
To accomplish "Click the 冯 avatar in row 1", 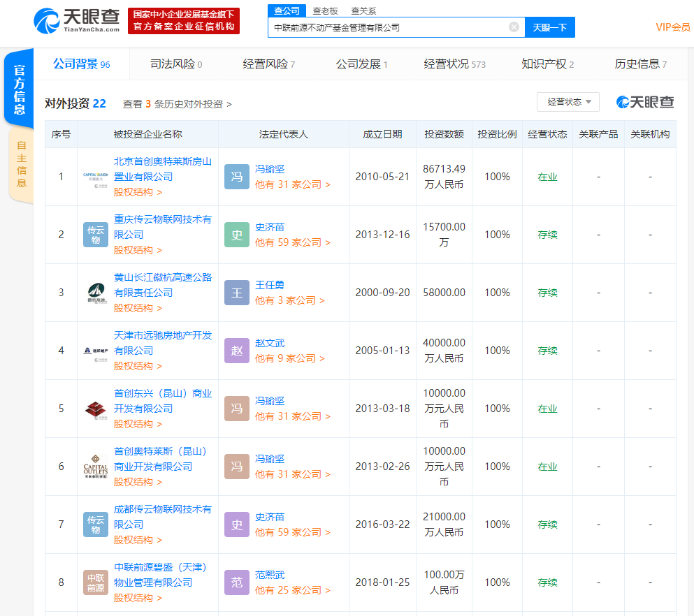I will click(x=237, y=177).
